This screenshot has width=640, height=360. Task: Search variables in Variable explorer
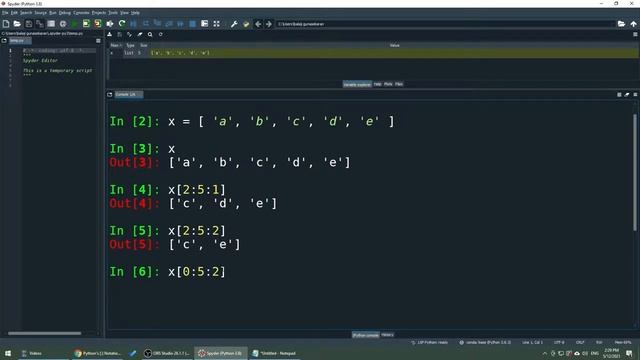tap(150, 35)
